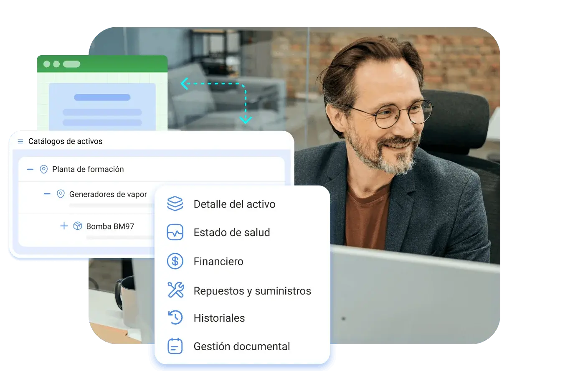Open the hamburger menu in Catálogos de activos

click(x=20, y=141)
